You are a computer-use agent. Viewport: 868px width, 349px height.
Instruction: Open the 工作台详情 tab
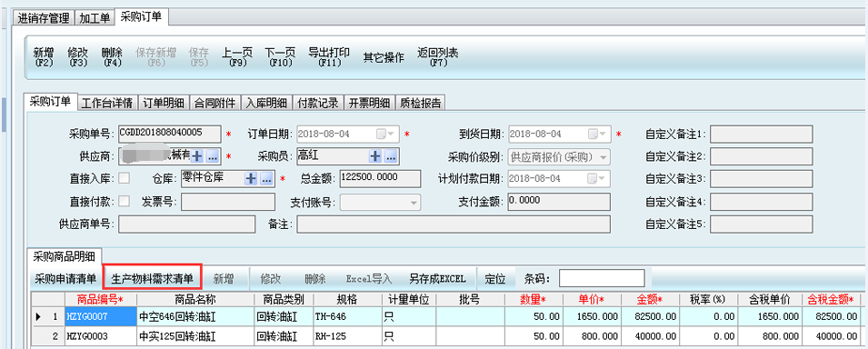coord(107,103)
